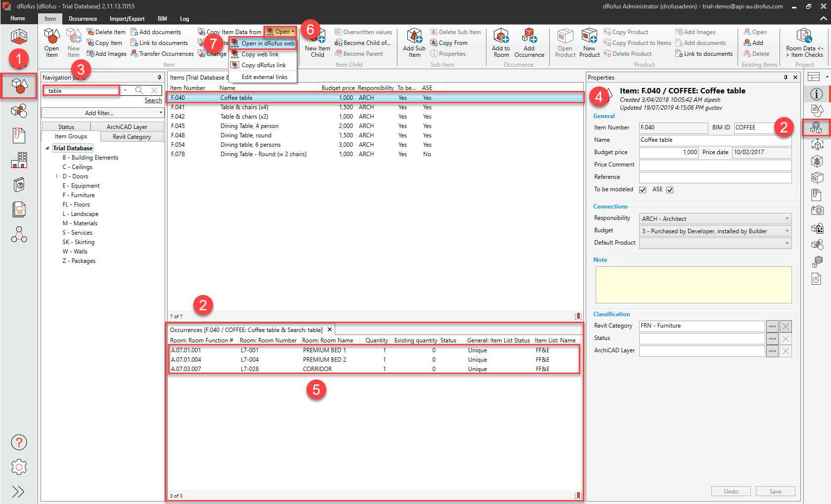Open the Default Product dropdown
This screenshot has height=504, width=831.
(x=787, y=243)
